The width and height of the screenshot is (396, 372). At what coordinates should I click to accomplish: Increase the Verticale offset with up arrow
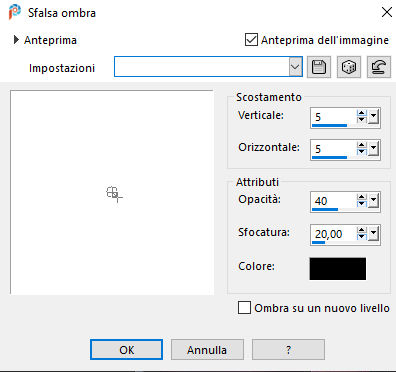pyautogui.click(x=361, y=113)
